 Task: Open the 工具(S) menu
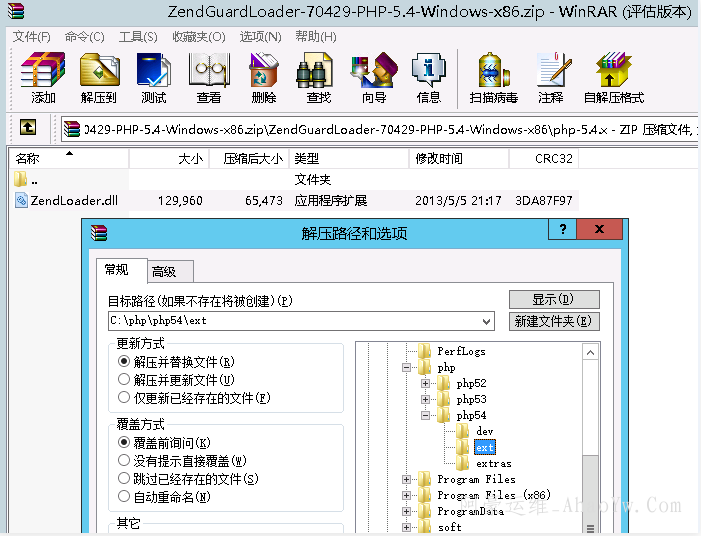[137, 37]
